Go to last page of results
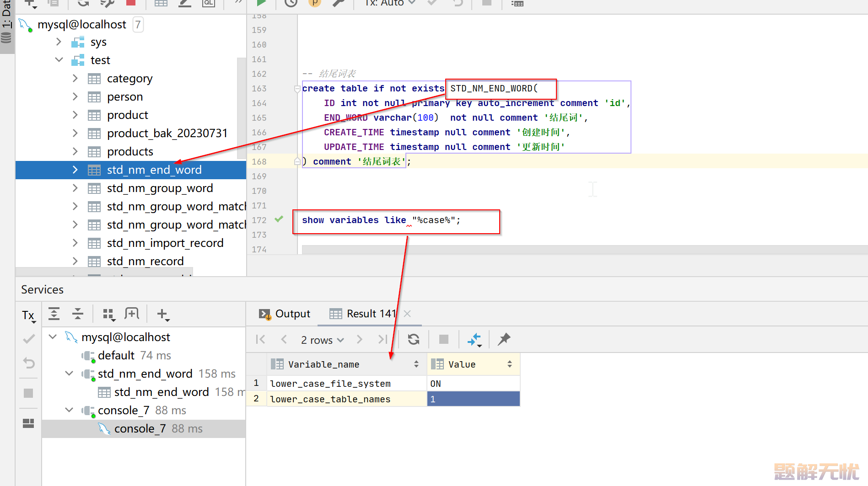The image size is (868, 486). click(x=383, y=339)
